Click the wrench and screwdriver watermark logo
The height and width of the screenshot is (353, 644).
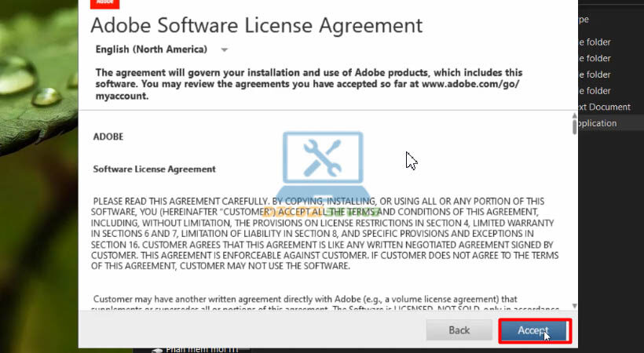323,162
